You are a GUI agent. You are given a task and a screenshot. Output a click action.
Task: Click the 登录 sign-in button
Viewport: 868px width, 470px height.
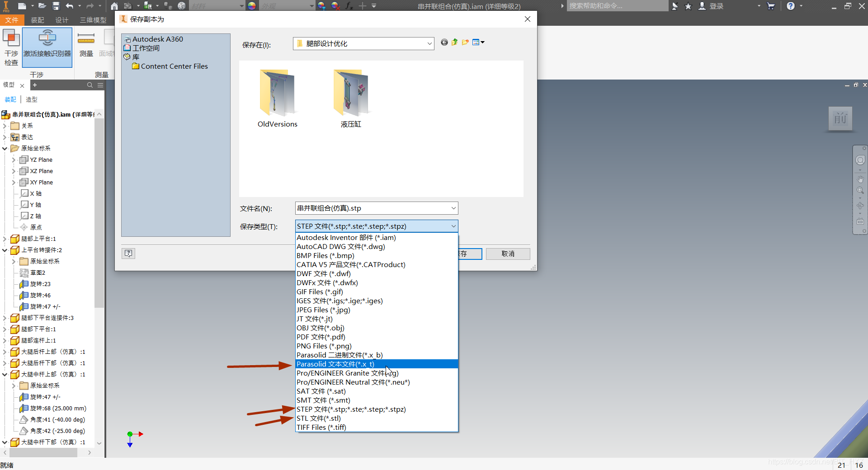(x=711, y=6)
